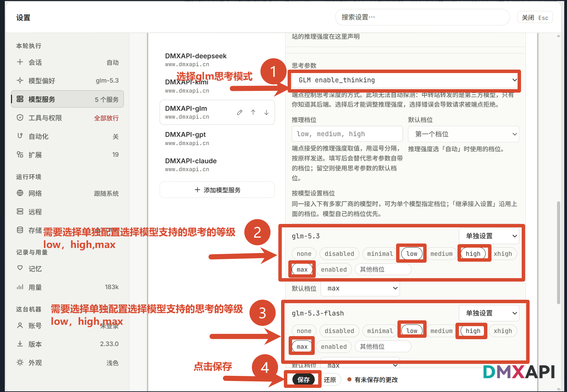Click the 模型偏好 sidebar icon
Image resolution: width=567 pixels, height=392 pixels.
point(20,81)
